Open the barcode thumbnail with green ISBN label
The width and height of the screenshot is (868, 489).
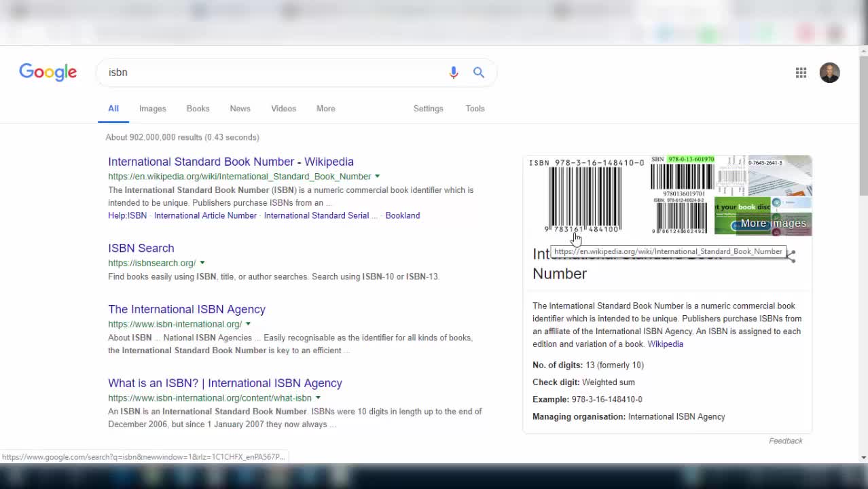[682, 175]
